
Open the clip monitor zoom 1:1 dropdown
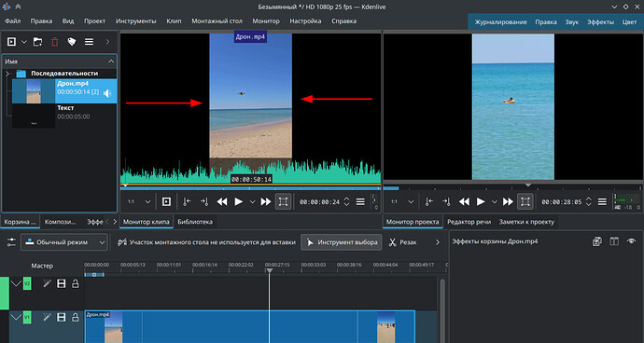tap(139, 201)
